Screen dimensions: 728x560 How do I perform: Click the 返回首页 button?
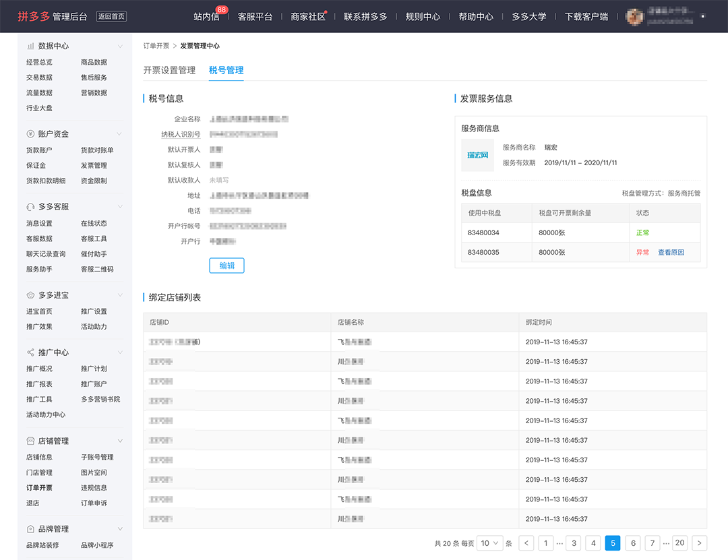pyautogui.click(x=111, y=16)
